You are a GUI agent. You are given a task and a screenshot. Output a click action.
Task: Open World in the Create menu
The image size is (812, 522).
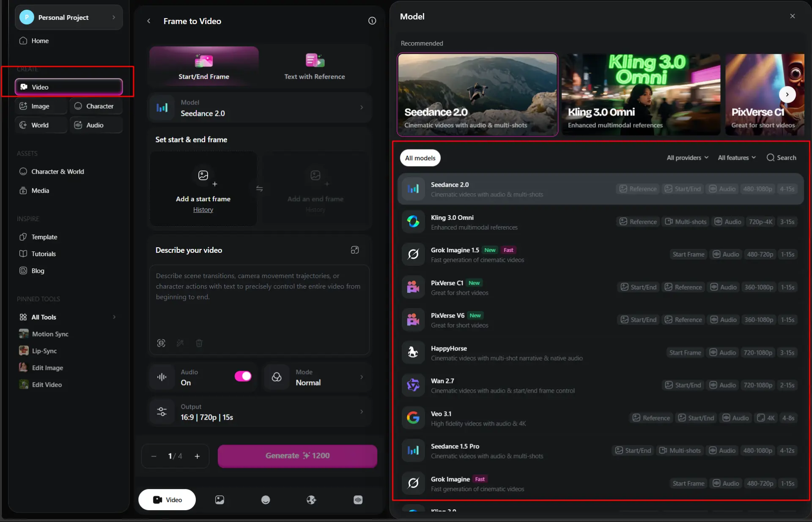point(41,125)
